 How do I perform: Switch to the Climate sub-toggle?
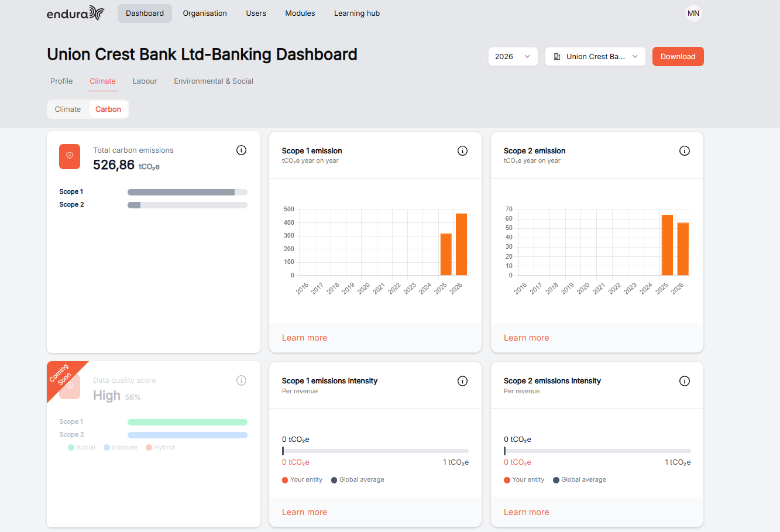click(x=68, y=109)
